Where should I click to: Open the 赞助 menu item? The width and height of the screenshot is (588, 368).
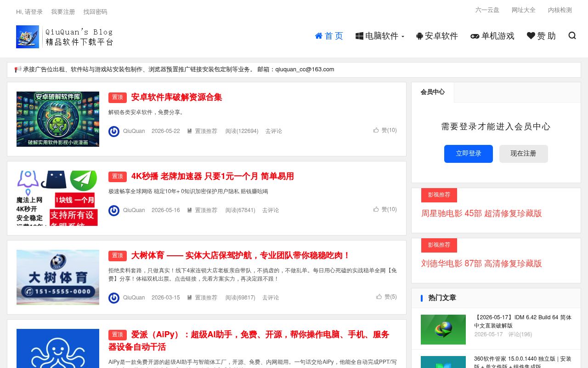pyautogui.click(x=541, y=36)
